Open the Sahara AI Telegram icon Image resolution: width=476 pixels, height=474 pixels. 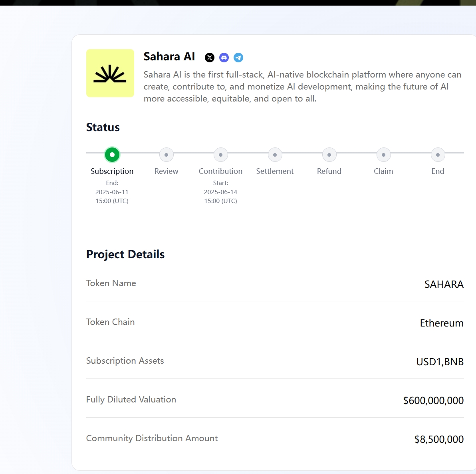tap(238, 58)
